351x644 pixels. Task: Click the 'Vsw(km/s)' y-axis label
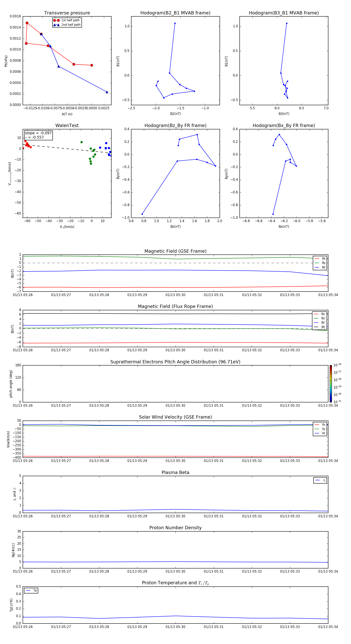click(x=8, y=439)
